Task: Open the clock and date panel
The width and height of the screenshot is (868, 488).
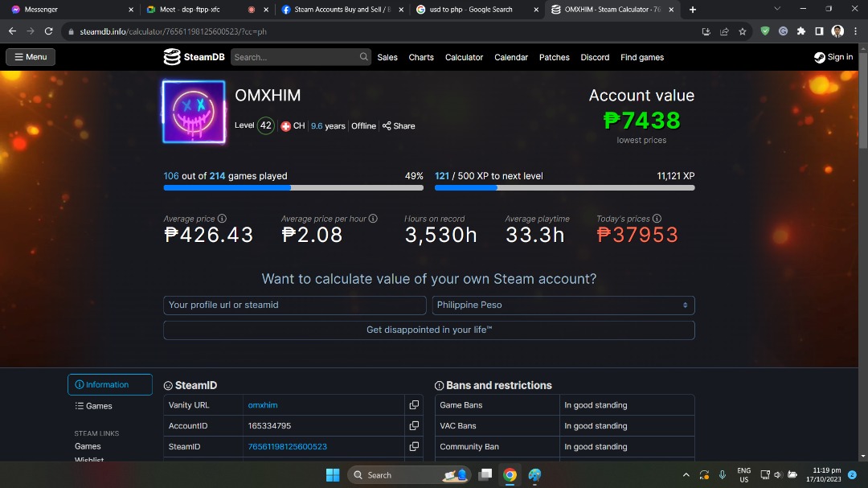Action: coord(824,474)
